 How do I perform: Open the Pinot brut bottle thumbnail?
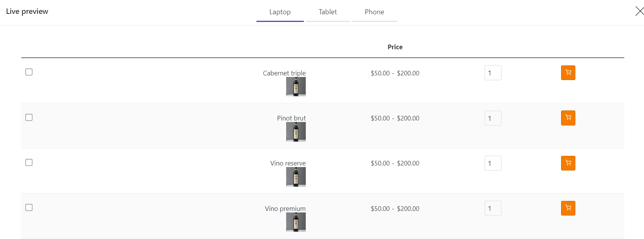296,132
